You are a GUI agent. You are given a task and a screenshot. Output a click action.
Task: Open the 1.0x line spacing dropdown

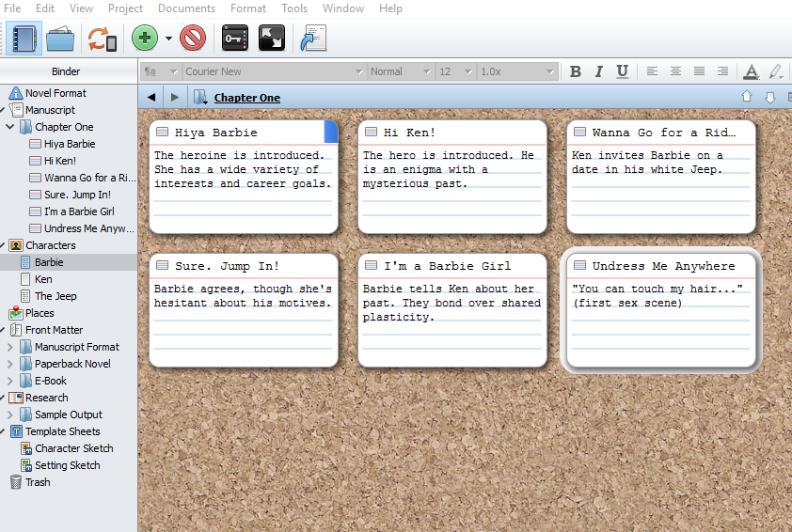(517, 71)
